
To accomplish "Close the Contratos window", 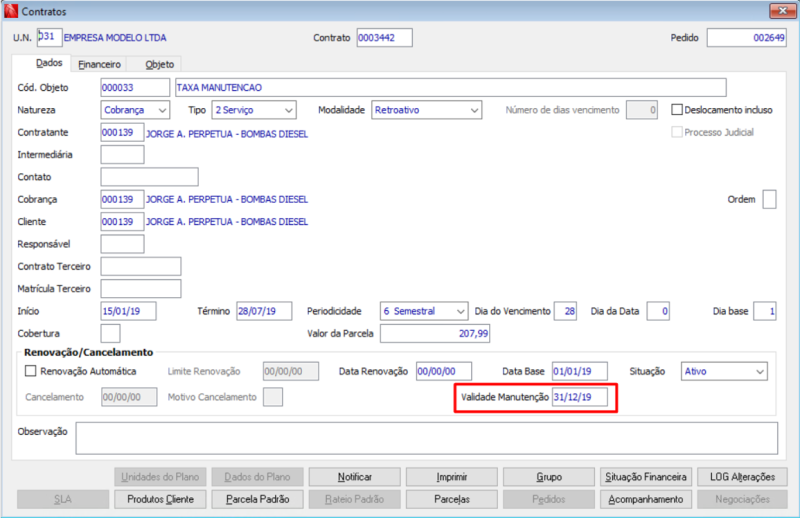I will click(783, 10).
